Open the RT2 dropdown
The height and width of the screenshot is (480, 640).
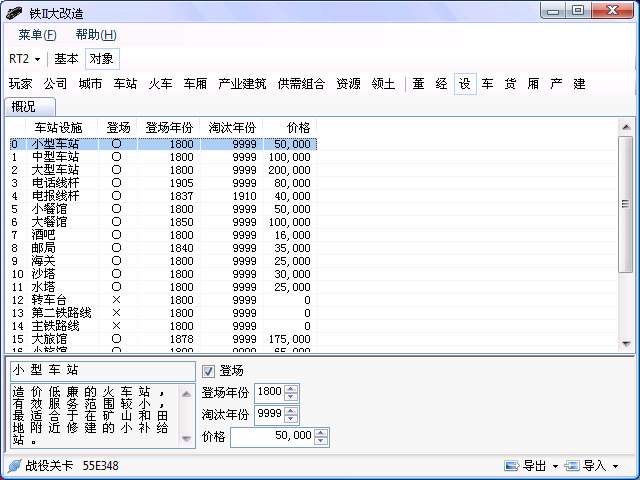(x=24, y=59)
